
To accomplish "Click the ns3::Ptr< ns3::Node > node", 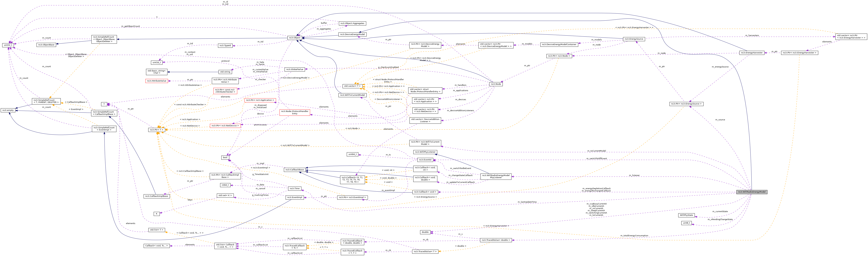I will point(559,56).
